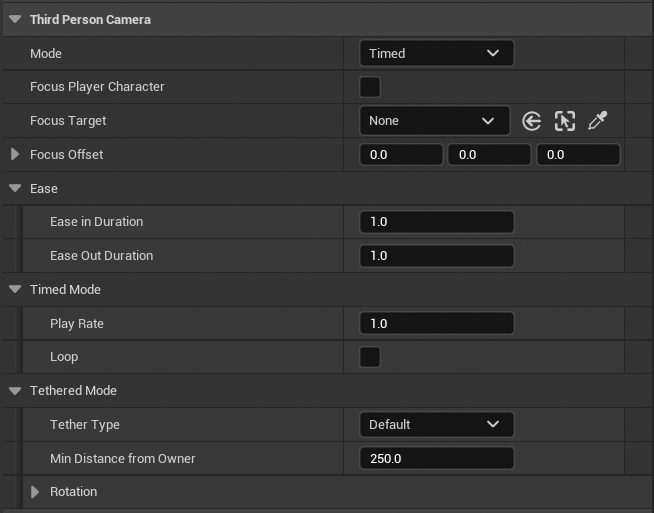Toggle the Loop checkbox

click(370, 357)
